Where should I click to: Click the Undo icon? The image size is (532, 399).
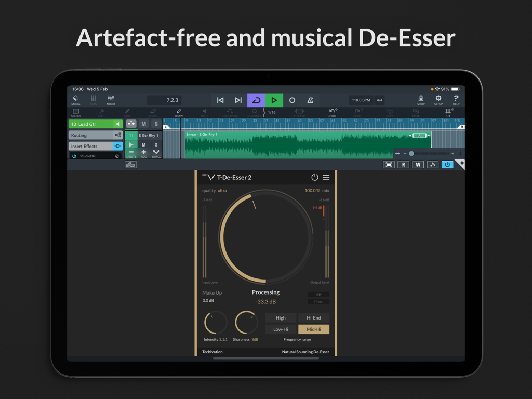pyautogui.click(x=332, y=111)
